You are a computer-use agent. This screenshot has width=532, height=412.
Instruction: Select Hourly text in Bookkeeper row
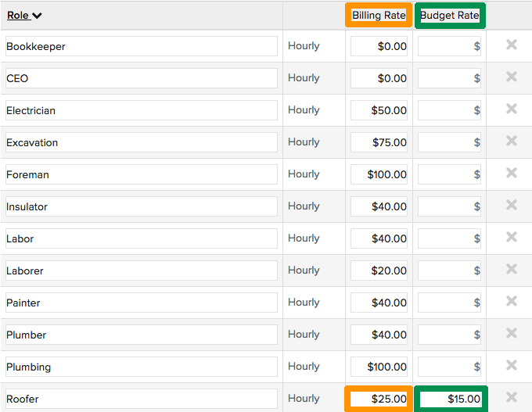(x=304, y=46)
